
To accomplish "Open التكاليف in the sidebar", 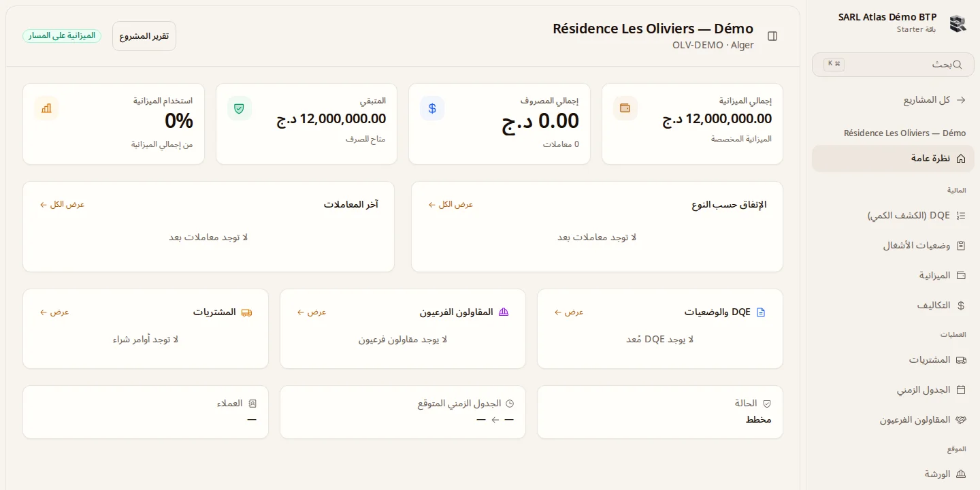I will coord(893,306).
